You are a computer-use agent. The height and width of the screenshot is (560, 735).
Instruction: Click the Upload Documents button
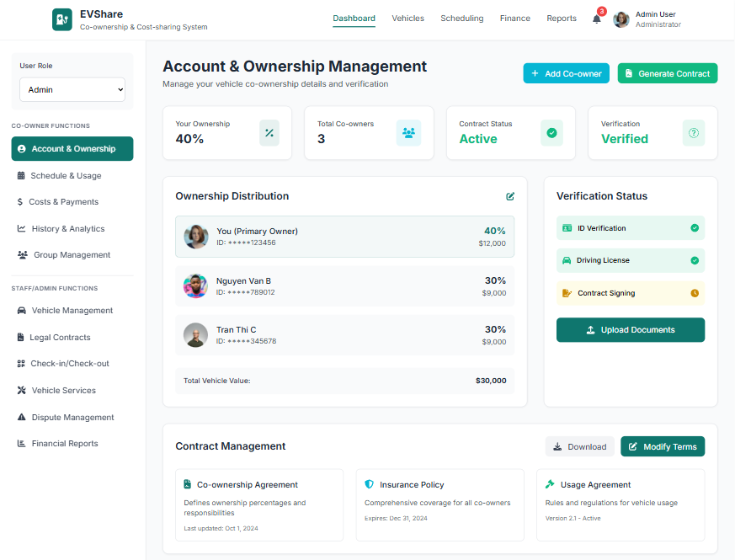click(630, 330)
